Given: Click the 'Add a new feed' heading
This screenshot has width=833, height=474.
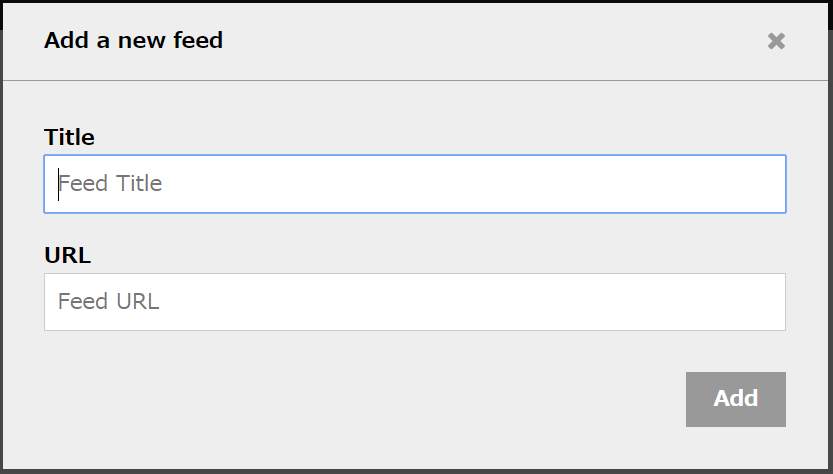Looking at the screenshot, I should click(133, 41).
